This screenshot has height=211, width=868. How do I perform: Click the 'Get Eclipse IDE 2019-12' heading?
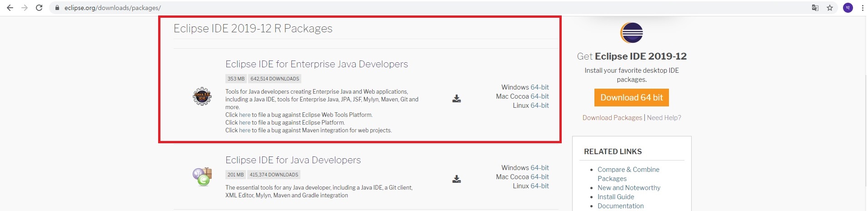click(x=632, y=56)
